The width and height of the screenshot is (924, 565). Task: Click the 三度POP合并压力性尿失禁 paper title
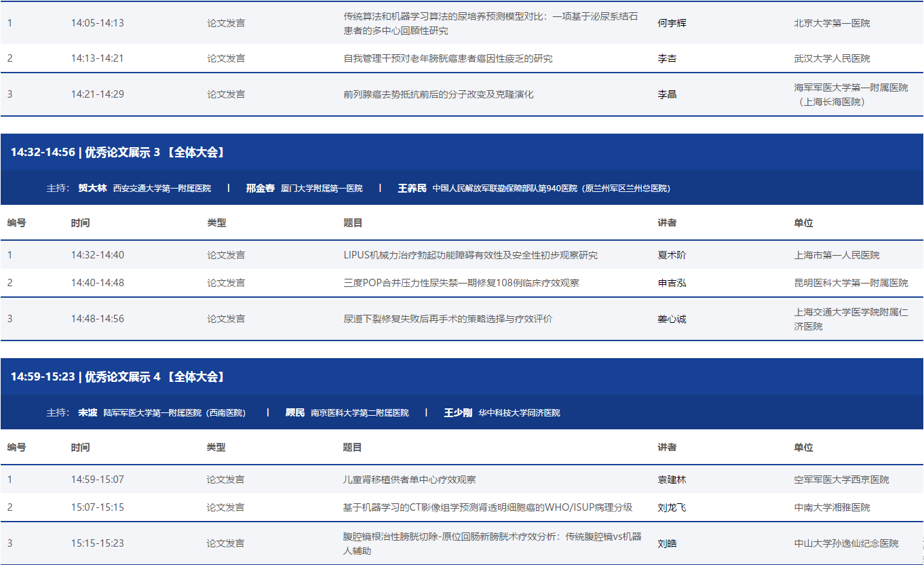click(461, 283)
